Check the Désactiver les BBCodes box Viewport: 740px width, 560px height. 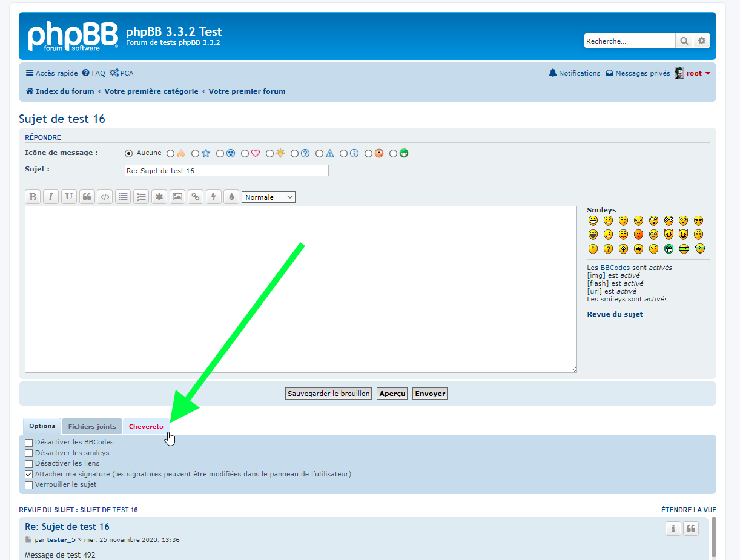click(28, 443)
